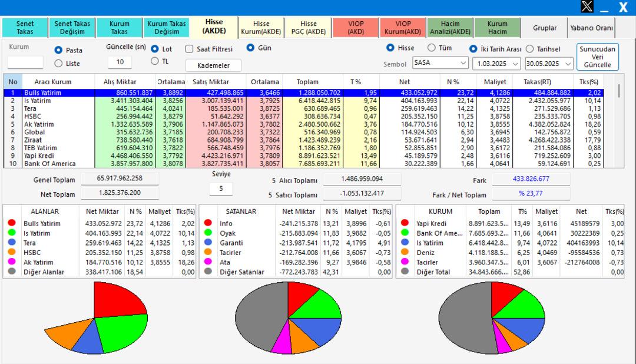Click blue swatch next to Garanti
This screenshot has height=364, width=636.
point(208,242)
